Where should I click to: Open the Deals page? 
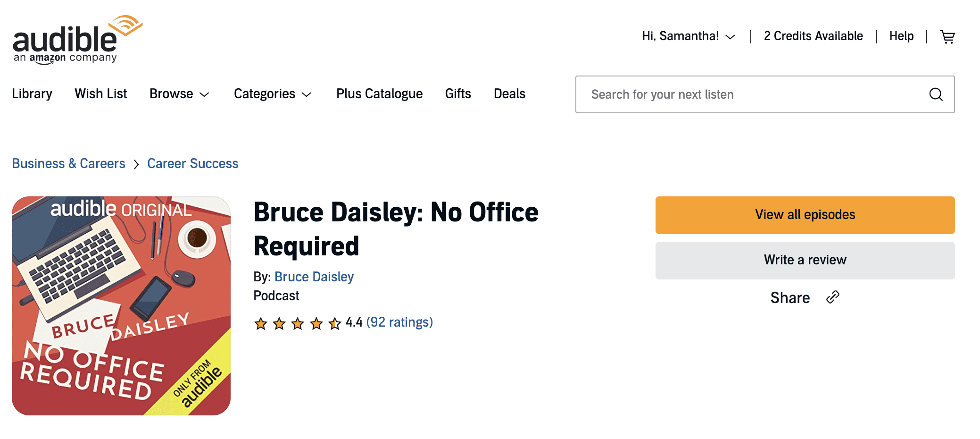tap(509, 94)
